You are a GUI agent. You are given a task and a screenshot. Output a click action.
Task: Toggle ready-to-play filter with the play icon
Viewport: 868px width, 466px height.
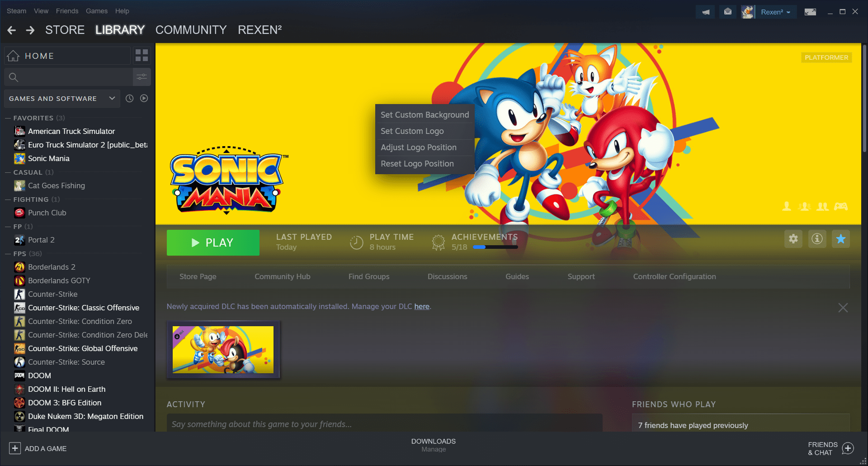144,98
